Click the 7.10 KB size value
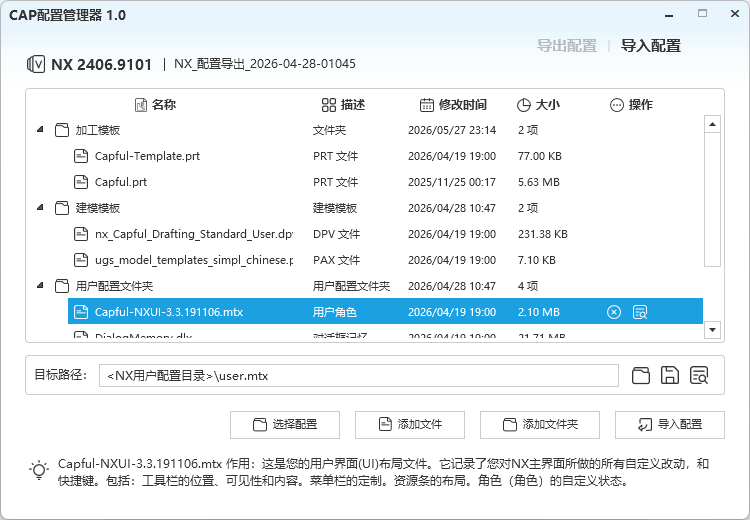 pyautogui.click(x=537, y=260)
